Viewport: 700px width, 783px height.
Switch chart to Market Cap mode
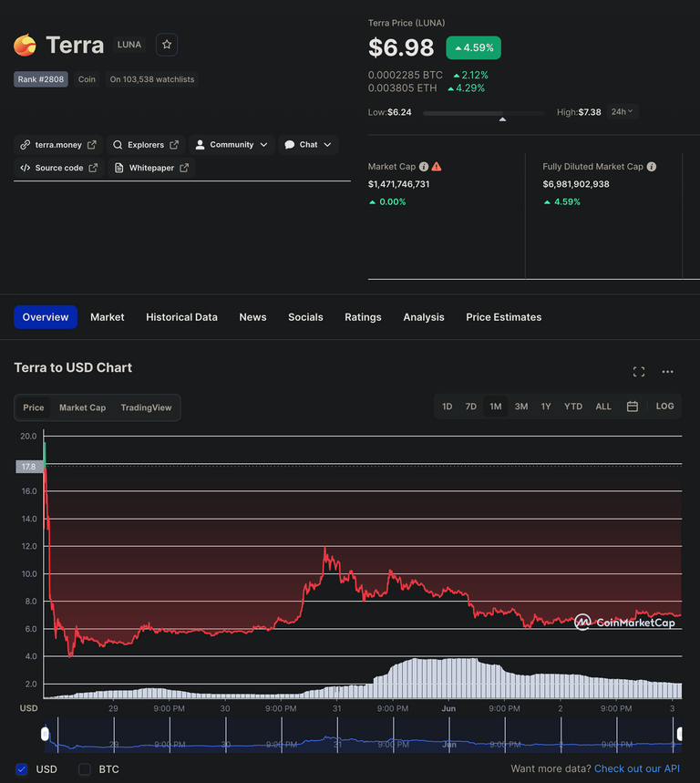[82, 407]
